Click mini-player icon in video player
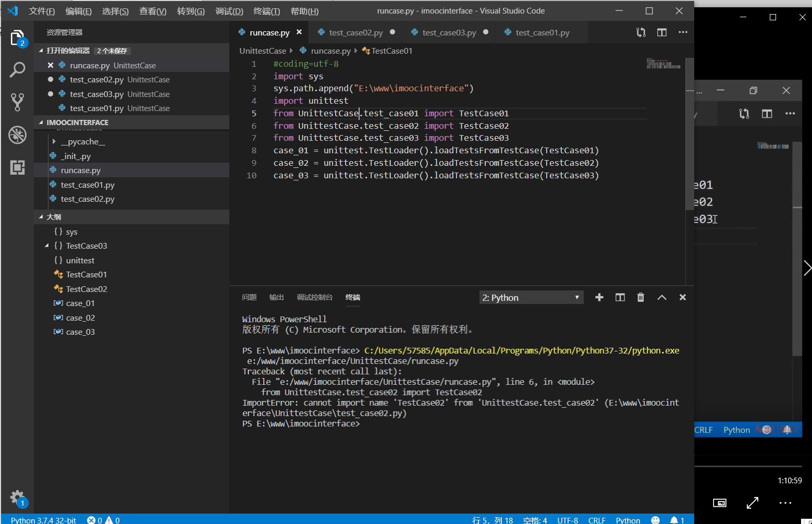The image size is (812, 524). [x=720, y=503]
